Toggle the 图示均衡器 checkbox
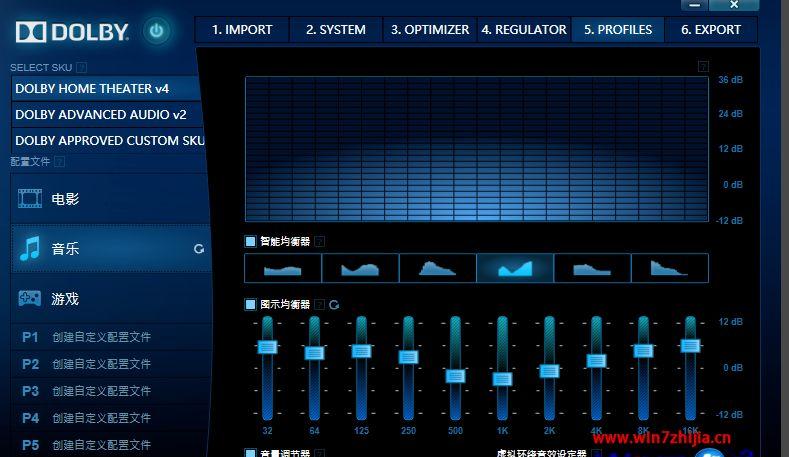 point(250,304)
